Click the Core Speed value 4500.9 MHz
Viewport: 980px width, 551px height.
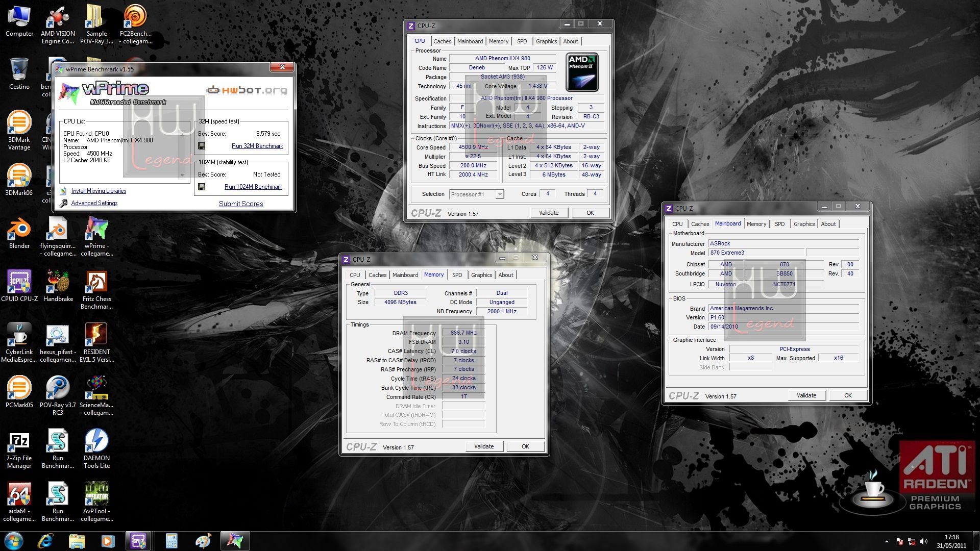pyautogui.click(x=473, y=147)
